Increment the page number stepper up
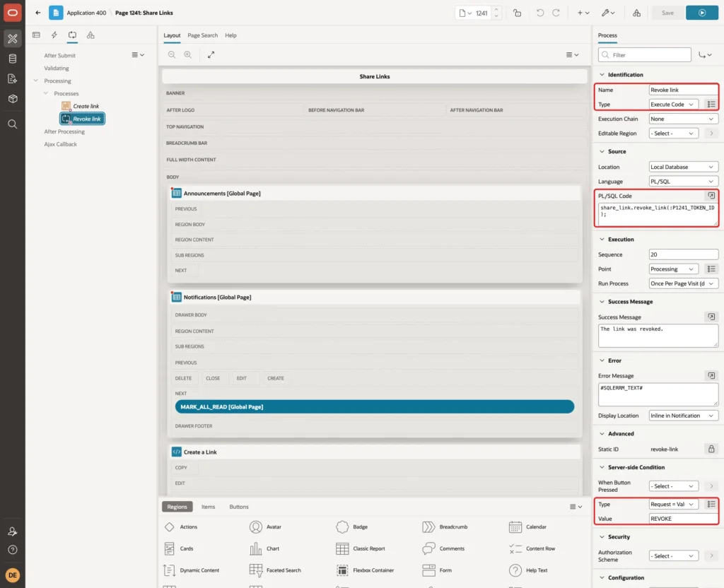 (x=496, y=10)
